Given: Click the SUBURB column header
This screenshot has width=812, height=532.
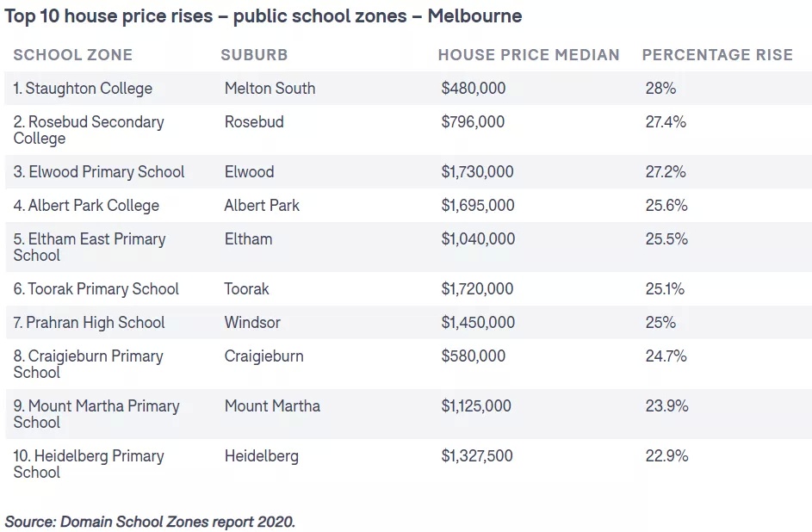Looking at the screenshot, I should click(254, 55).
